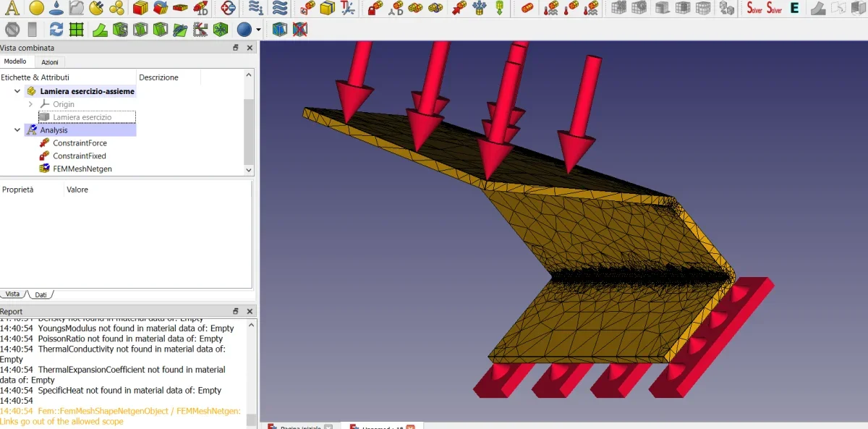Click the model tree scroll-down arrow
The width and height of the screenshot is (868, 429).
(250, 170)
